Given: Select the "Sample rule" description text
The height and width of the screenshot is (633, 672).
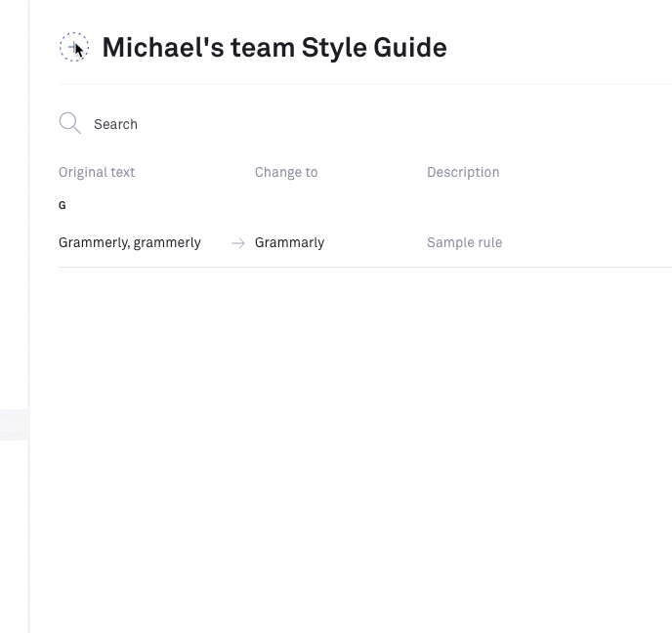Looking at the screenshot, I should pyautogui.click(x=464, y=242).
